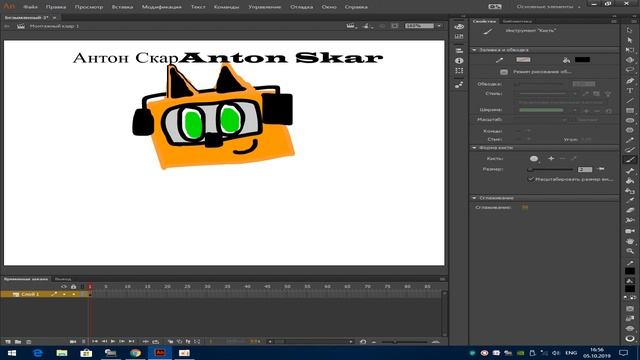Lock layer Слой 1 lock dot
The width and height of the screenshot is (640, 360).
point(73,294)
